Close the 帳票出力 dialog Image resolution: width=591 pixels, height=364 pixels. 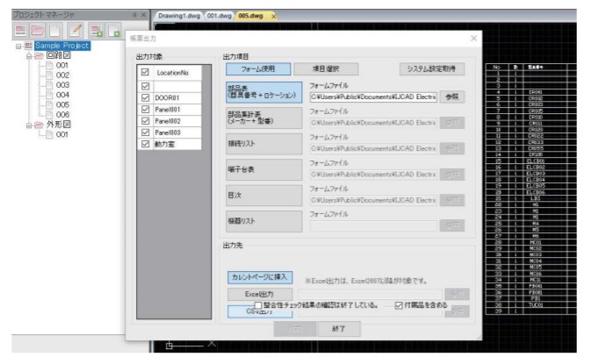(474, 39)
